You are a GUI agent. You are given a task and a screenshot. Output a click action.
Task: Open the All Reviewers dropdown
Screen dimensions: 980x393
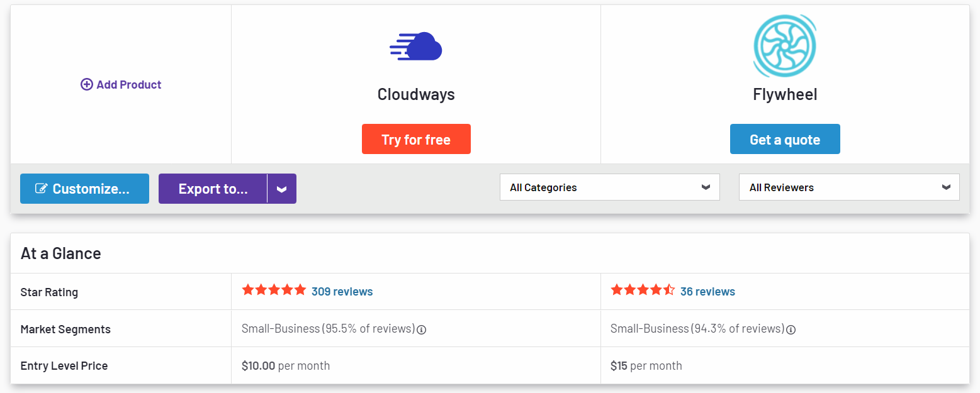[x=849, y=187]
